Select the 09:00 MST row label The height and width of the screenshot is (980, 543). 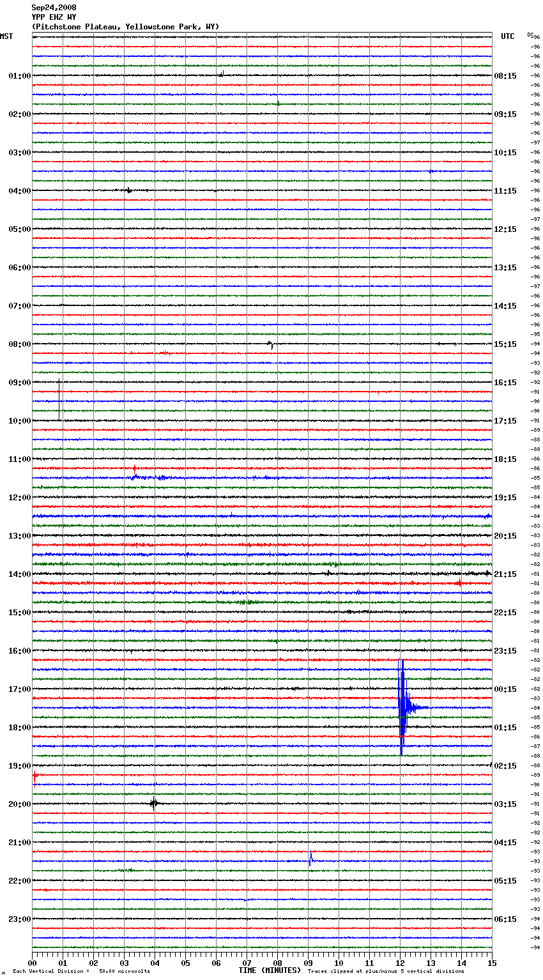click(19, 383)
